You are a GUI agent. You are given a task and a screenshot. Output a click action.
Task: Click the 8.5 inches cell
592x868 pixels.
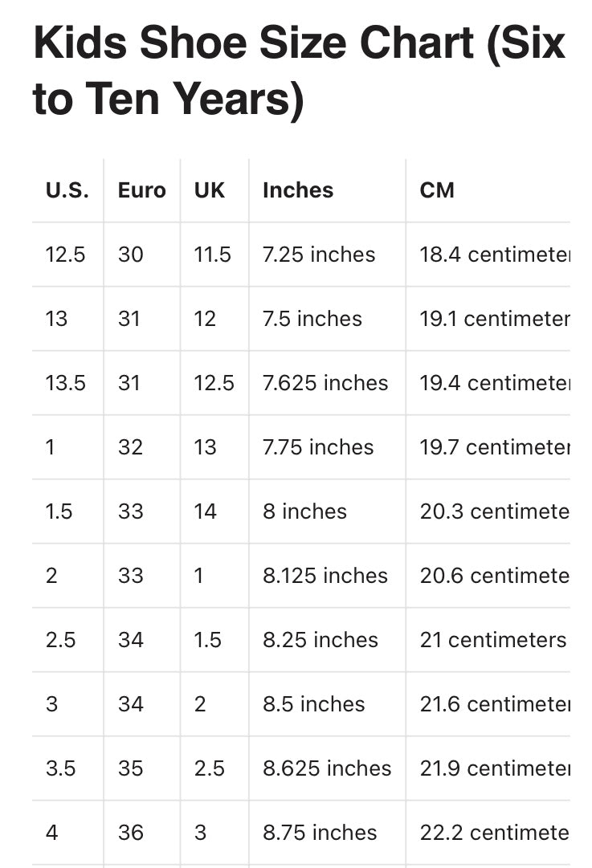point(314,704)
